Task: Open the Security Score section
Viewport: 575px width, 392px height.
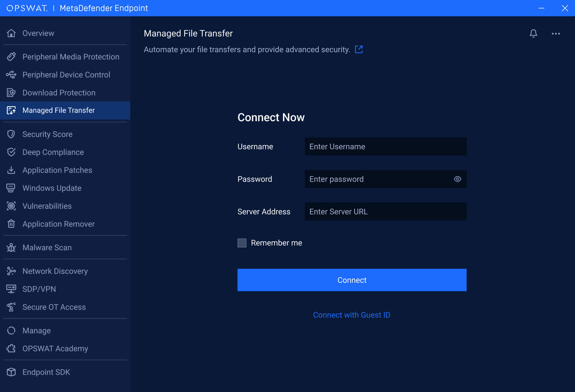Action: (47, 134)
